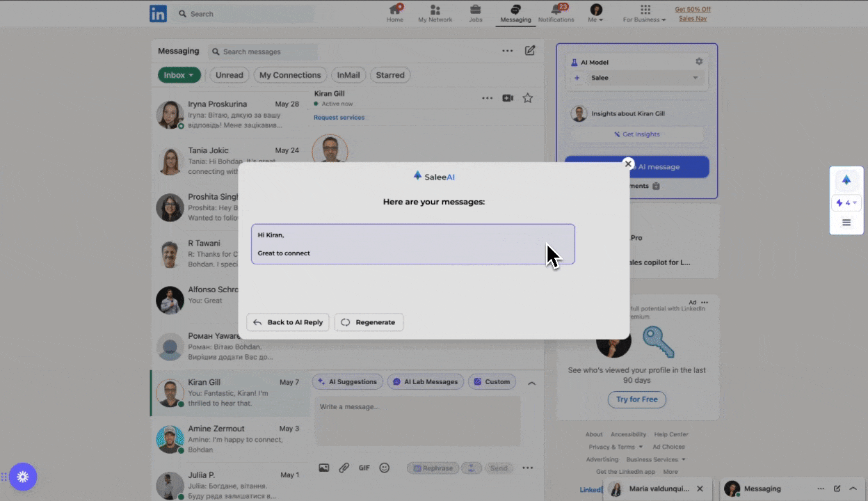Open Tania Jokic conversation

(x=230, y=161)
